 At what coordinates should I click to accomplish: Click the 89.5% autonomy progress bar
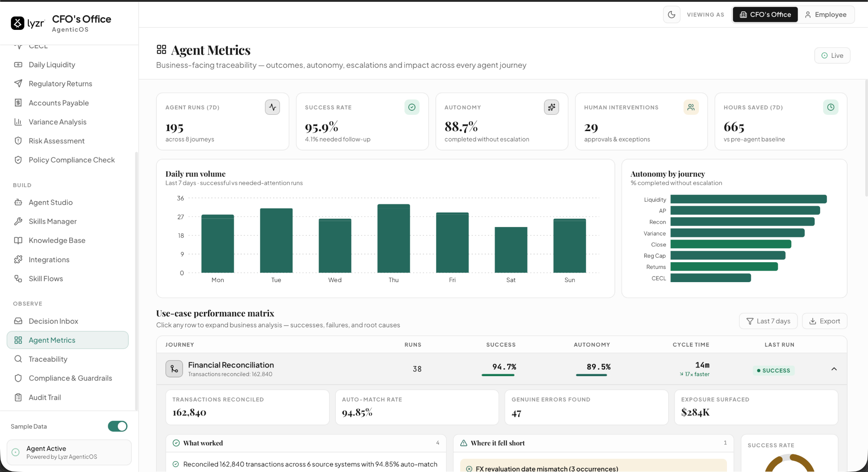(591, 375)
